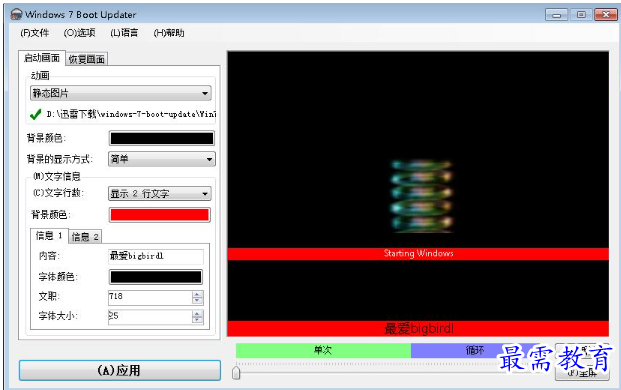Click the blue 循环 playback segment
621x390 pixels.
[x=474, y=350]
